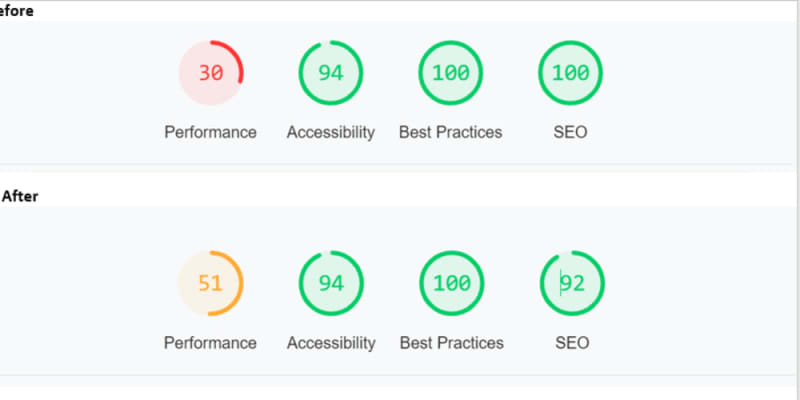This screenshot has width=800, height=400.
Task: Select the Best Practices label under Before
Action: (x=451, y=132)
